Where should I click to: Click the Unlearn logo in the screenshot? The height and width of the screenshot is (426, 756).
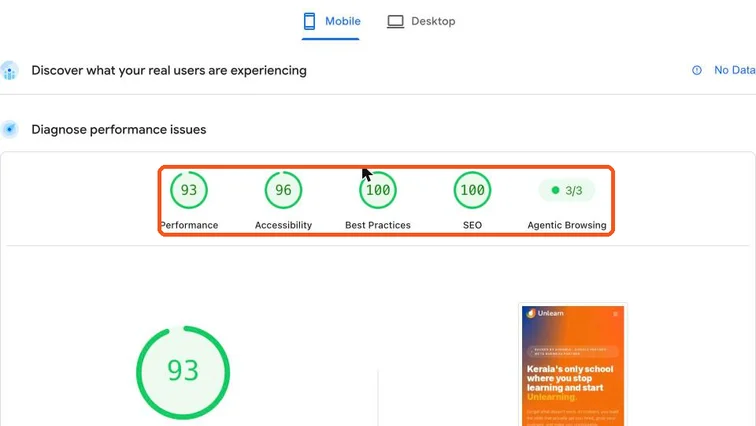(x=545, y=313)
